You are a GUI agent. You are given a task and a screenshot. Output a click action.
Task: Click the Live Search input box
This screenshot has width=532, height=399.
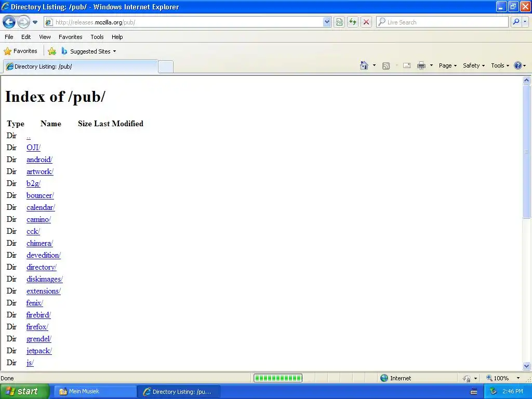443,22
